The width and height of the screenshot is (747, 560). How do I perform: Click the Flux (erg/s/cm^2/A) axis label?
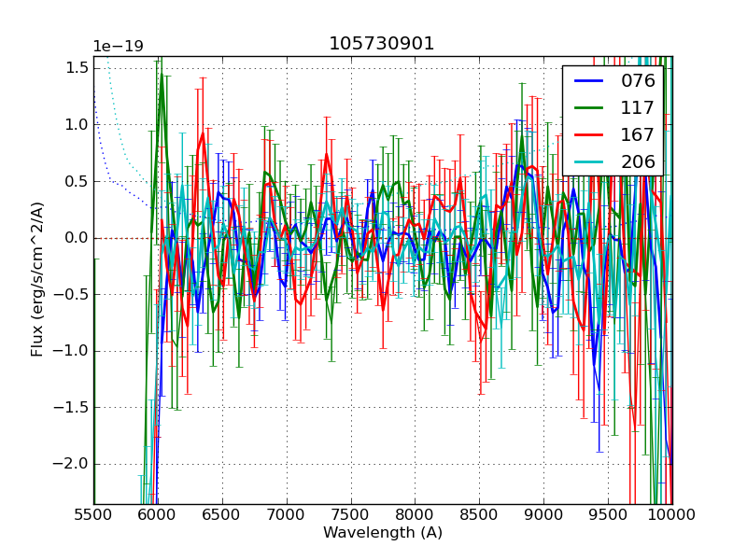pyautogui.click(x=38, y=280)
